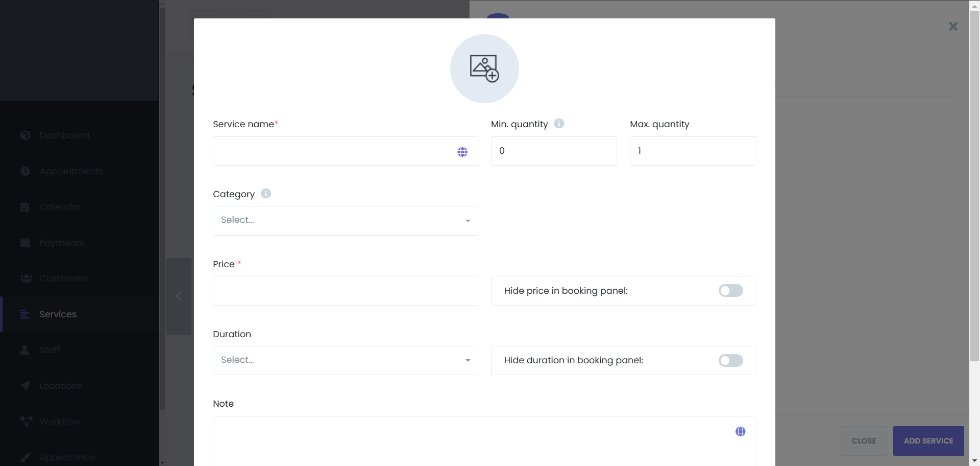The width and height of the screenshot is (980, 466).
Task: Click the X icon to close the panel
Action: point(952,27)
